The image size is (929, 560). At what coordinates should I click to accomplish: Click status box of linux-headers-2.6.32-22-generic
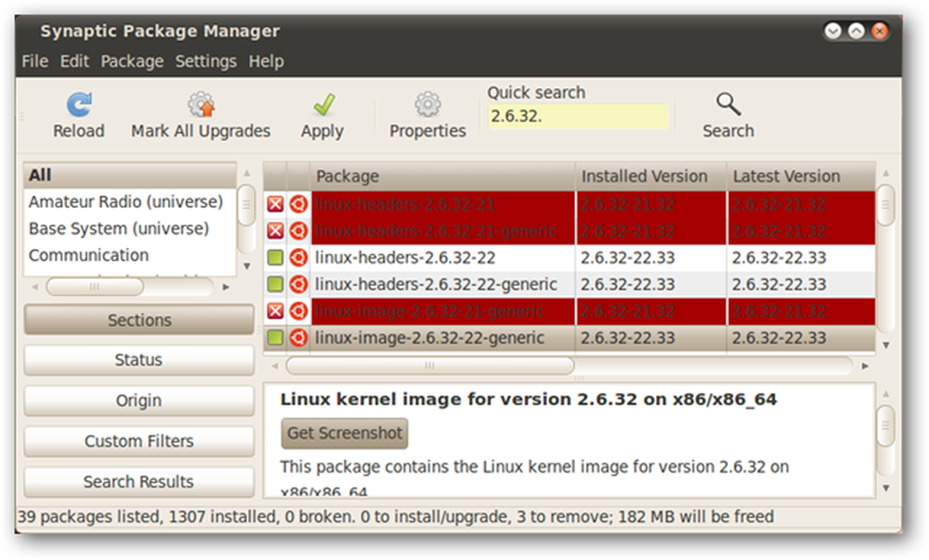(275, 284)
